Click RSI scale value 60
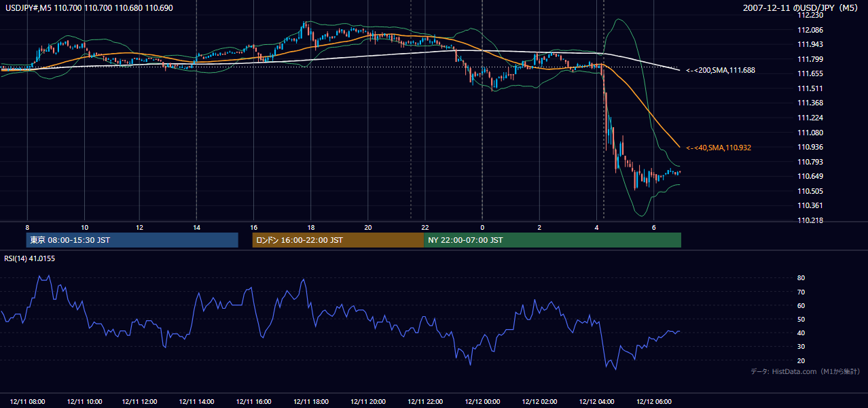This screenshot has height=408, width=868. (x=801, y=305)
